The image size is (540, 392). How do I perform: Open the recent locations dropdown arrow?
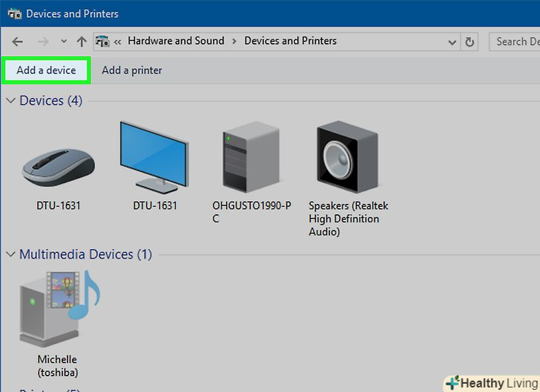[x=64, y=41]
